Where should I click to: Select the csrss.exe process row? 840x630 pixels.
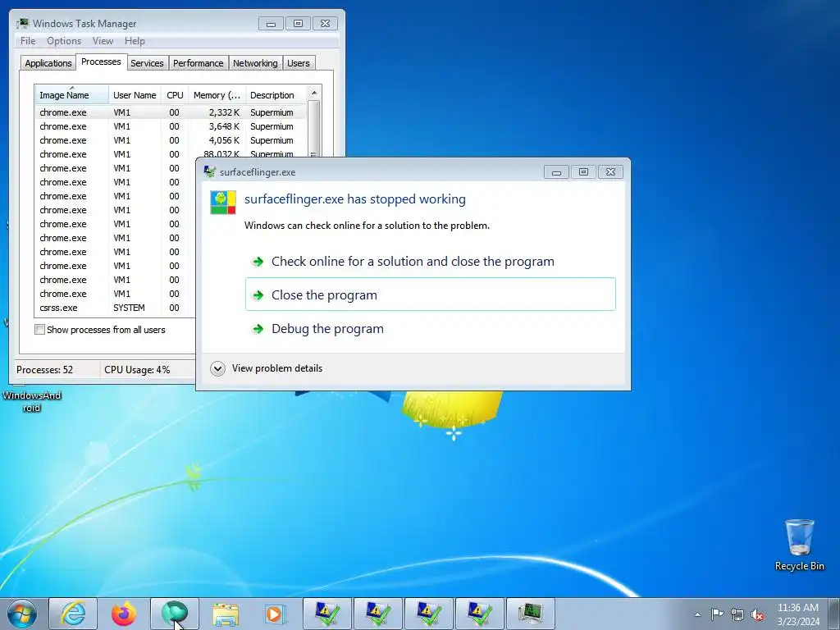click(x=115, y=308)
